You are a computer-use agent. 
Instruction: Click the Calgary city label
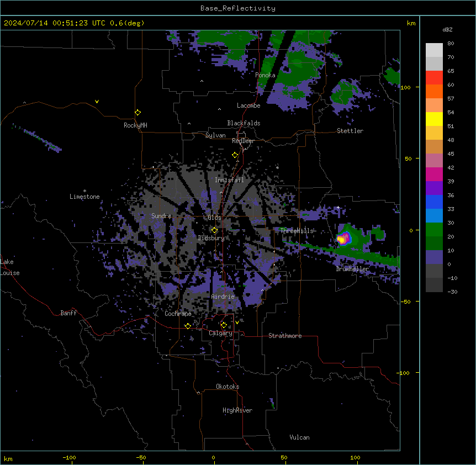click(x=220, y=333)
